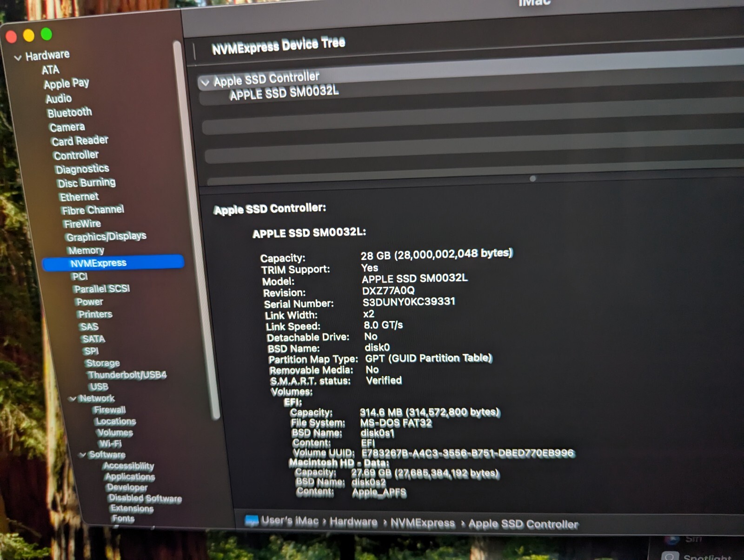This screenshot has height=560, width=744.
Task: Select Disc Burning in the sidebar
Action: tap(86, 183)
